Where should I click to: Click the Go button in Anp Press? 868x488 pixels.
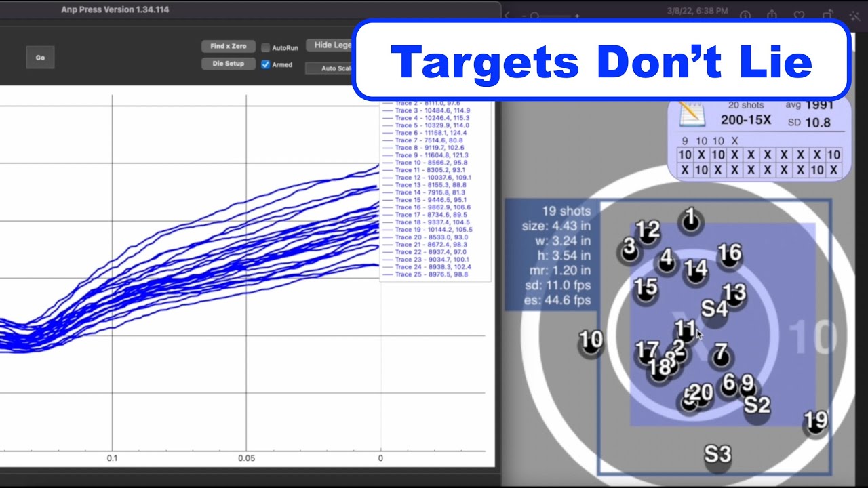click(x=40, y=58)
